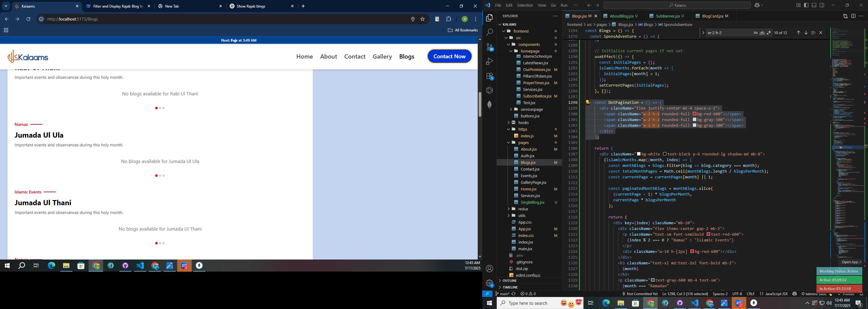
Task: Expand the replace toggle arrow in find widget
Action: pyautogui.click(x=703, y=33)
